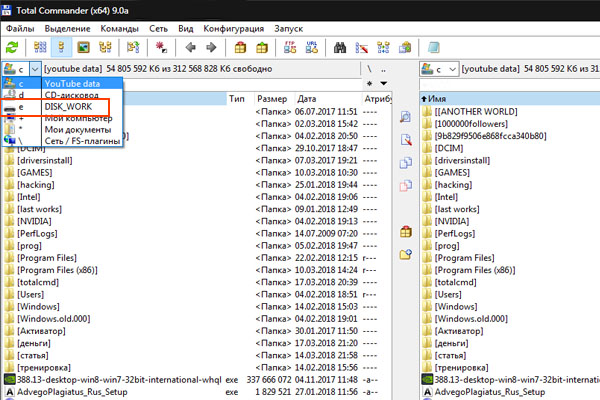Image resolution: width=600 pixels, height=400 pixels.
Task: Sort left panel by Размер column
Action: pyautogui.click(x=274, y=99)
